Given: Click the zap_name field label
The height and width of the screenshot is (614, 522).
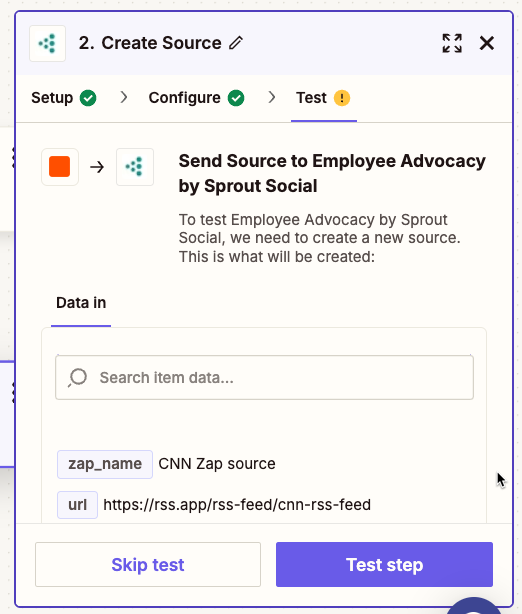Looking at the screenshot, I should (x=105, y=464).
